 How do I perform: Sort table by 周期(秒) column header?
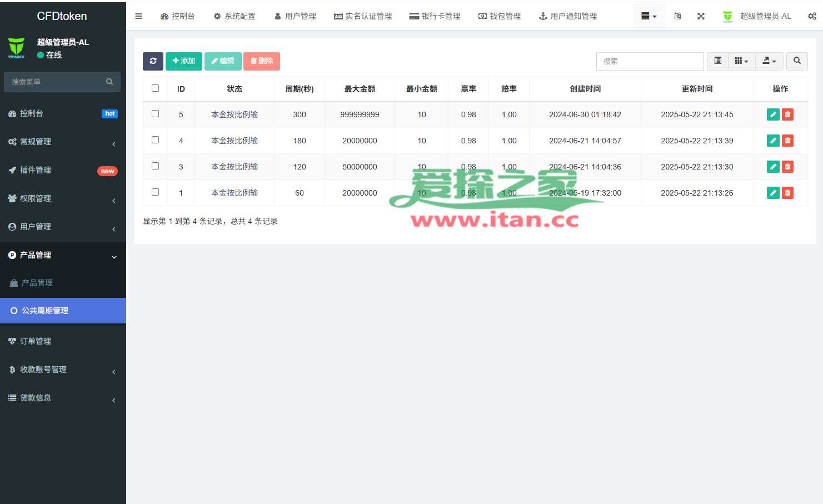pos(300,89)
